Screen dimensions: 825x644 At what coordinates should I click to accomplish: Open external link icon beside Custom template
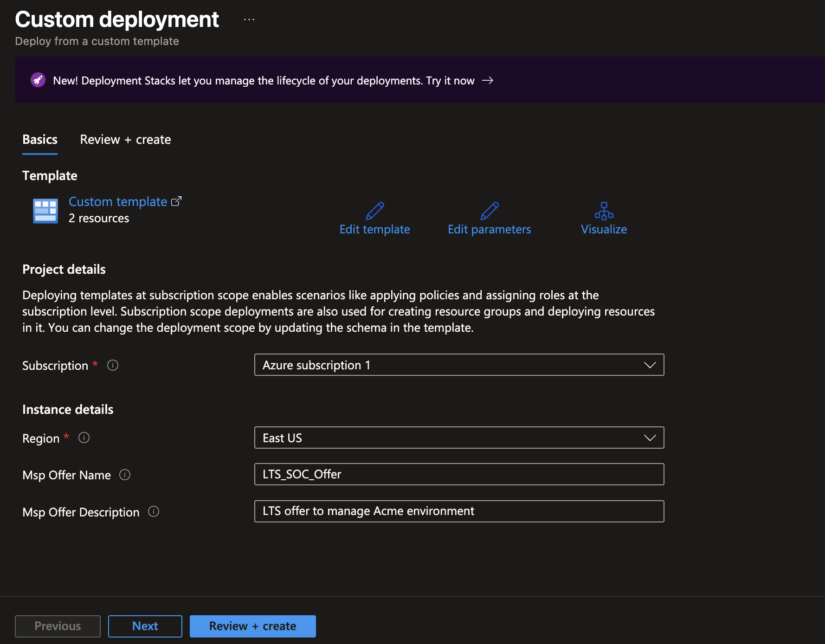pyautogui.click(x=176, y=201)
